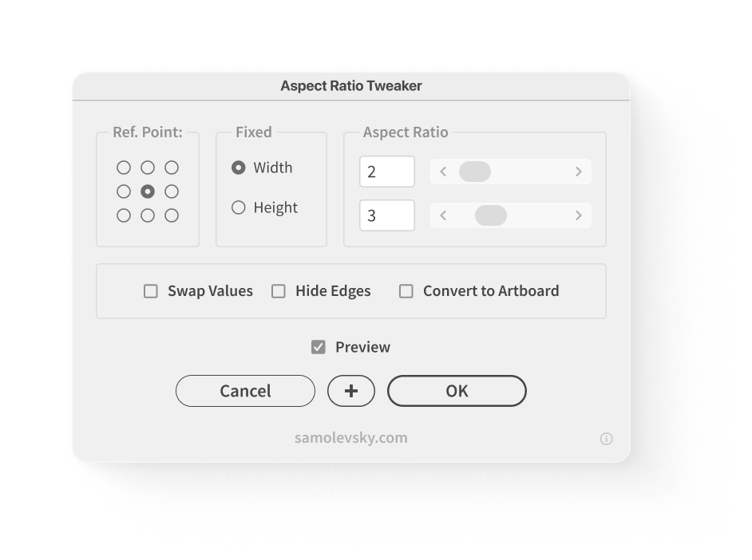Viewport: 752px width, 560px height.
Task: Disable the Preview checkbox
Action: (x=319, y=347)
